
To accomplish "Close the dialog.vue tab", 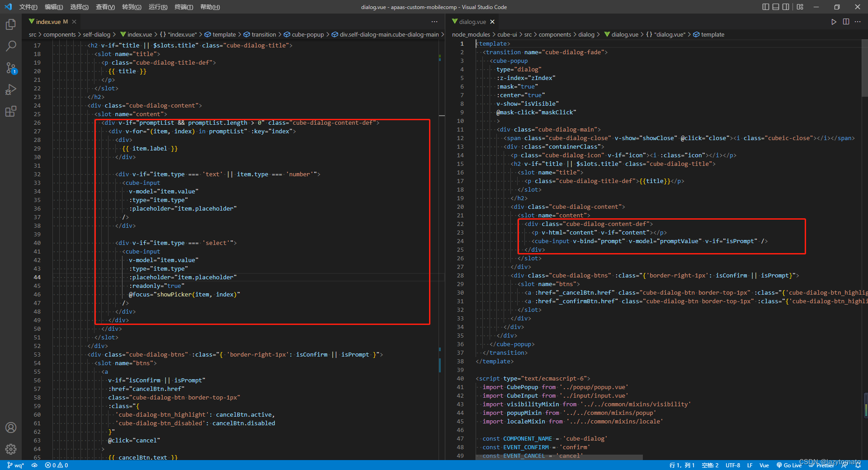I will pos(492,22).
